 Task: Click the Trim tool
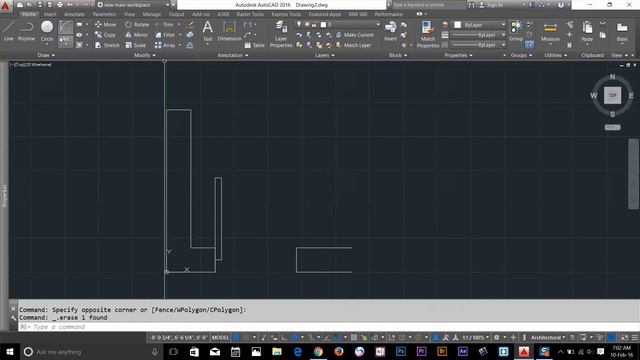[x=164, y=24]
